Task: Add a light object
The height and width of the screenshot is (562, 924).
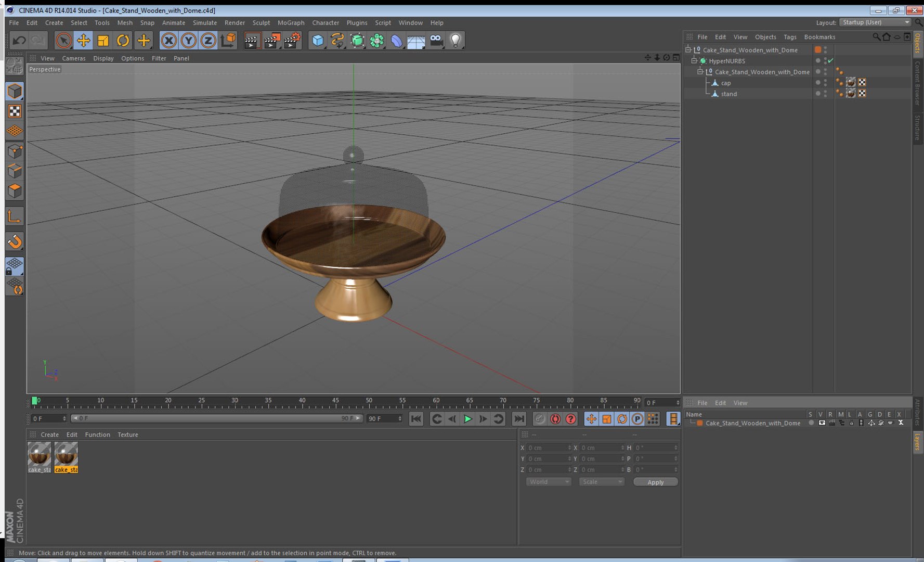Action: pos(456,40)
